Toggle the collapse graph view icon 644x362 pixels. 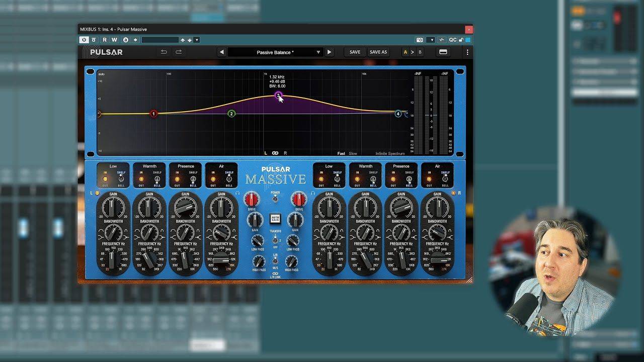(x=443, y=52)
